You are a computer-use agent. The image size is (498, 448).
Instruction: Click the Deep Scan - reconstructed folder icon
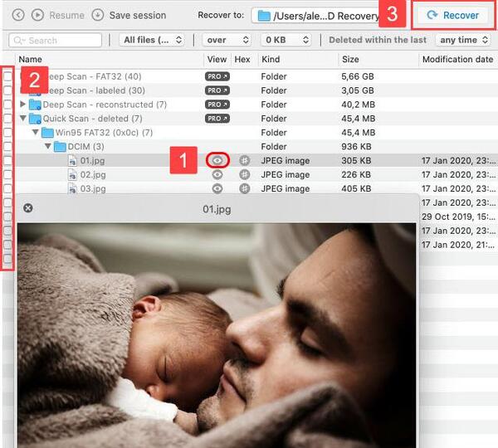pyautogui.click(x=35, y=105)
